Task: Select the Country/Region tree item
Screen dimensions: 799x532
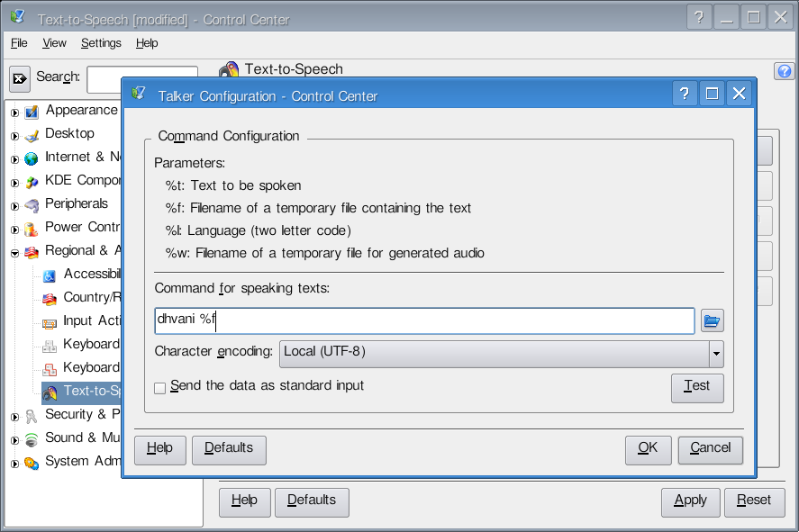Action: [82, 299]
